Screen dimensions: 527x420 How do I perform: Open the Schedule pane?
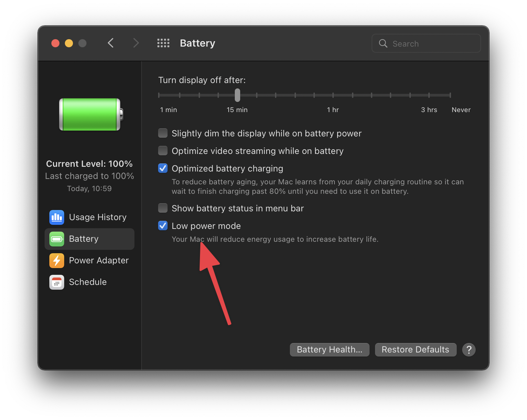(90, 282)
